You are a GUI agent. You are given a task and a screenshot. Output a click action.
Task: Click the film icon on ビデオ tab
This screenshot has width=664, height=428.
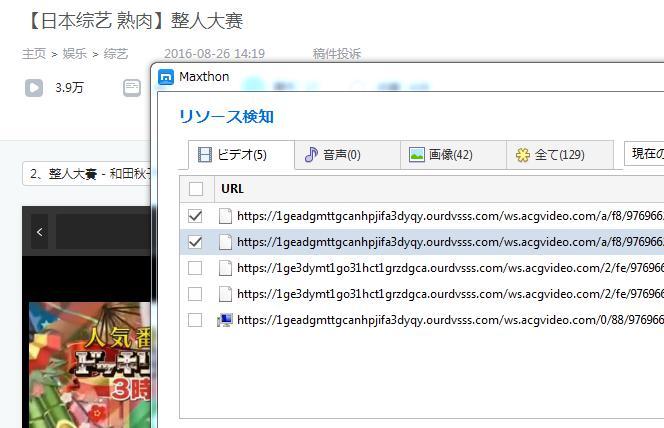(x=205, y=155)
